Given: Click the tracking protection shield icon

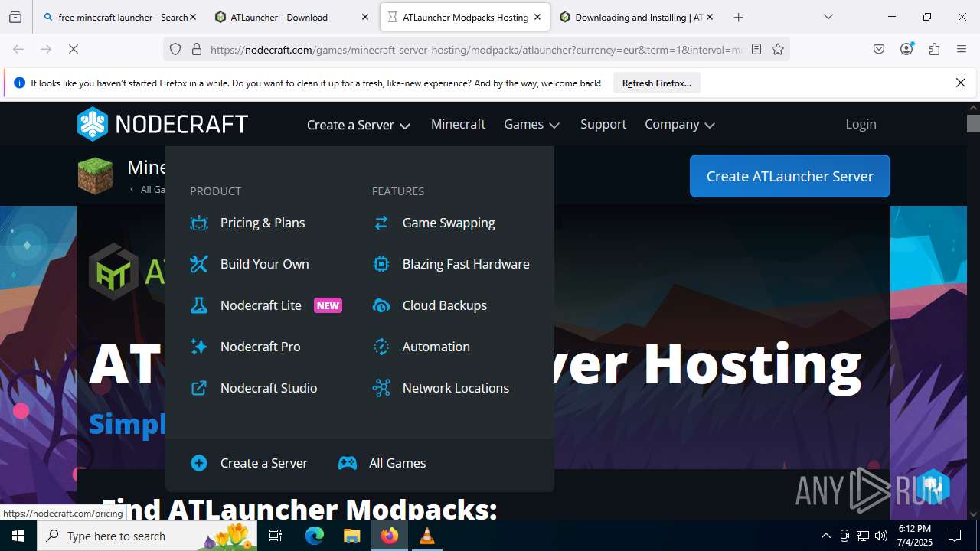Looking at the screenshot, I should click(x=175, y=49).
